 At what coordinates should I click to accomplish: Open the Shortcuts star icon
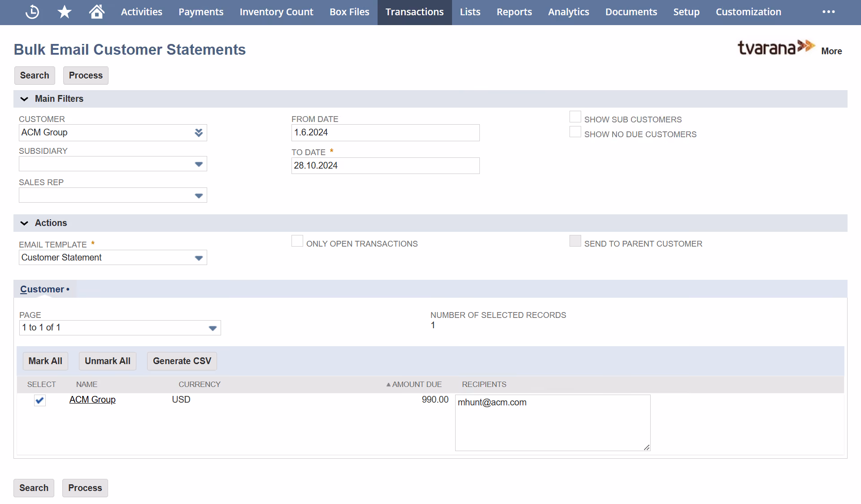65,12
